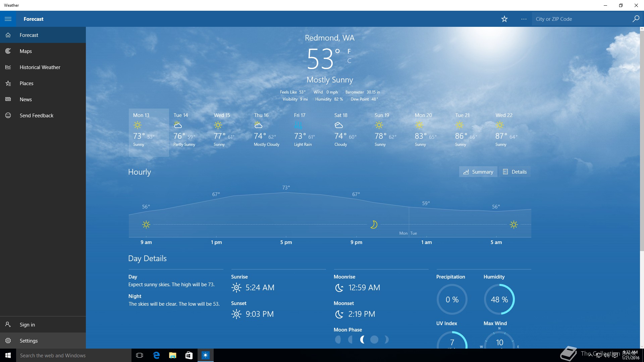Show the hourly Summary view
Screen dimensions: 644x362
[478, 172]
